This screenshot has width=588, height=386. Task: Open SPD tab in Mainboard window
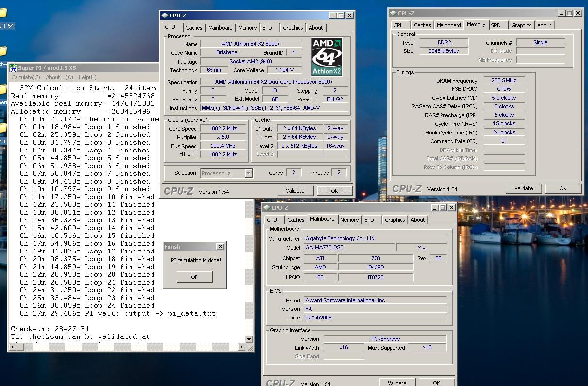point(369,220)
